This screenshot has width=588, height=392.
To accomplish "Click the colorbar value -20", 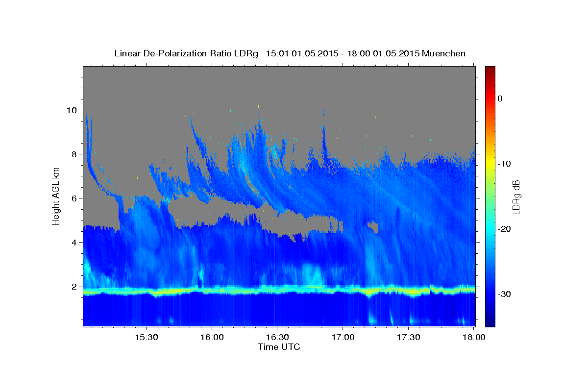I will (505, 229).
